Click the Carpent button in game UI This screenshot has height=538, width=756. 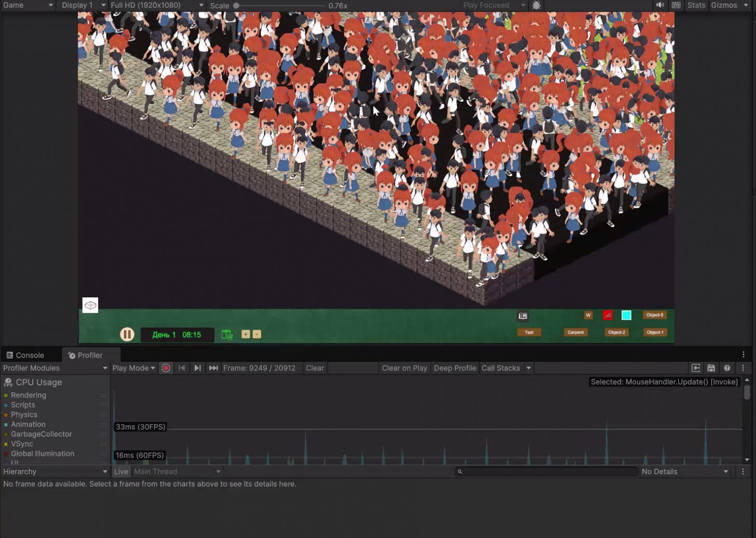click(x=576, y=332)
